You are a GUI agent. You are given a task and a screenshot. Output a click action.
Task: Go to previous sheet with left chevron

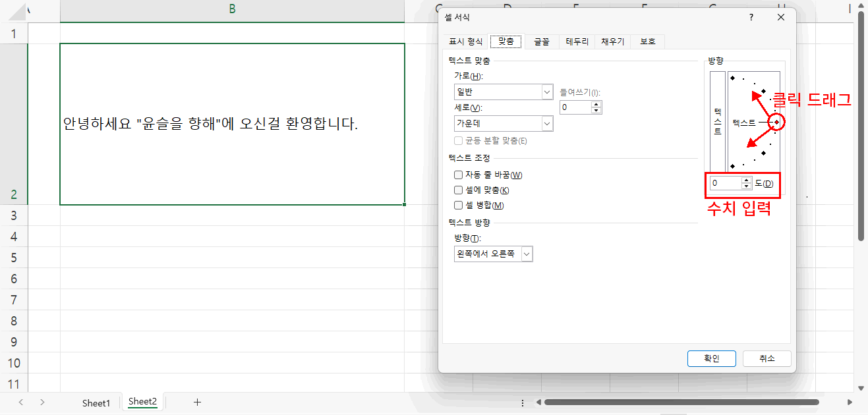click(x=21, y=402)
